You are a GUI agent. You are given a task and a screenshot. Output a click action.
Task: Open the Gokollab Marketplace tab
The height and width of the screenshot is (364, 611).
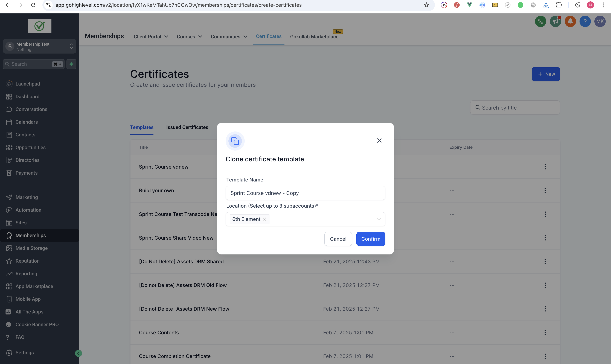pos(314,37)
